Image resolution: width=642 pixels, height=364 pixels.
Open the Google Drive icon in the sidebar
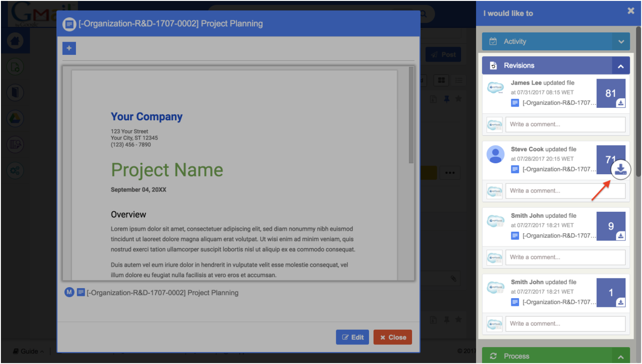16,118
